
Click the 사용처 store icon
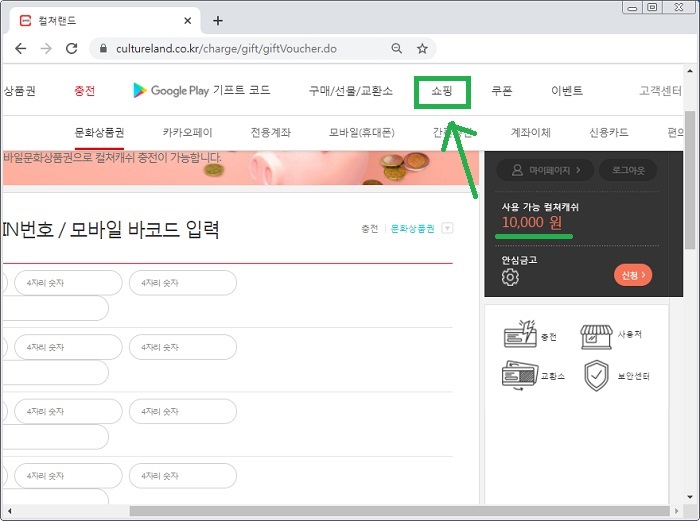tap(596, 337)
